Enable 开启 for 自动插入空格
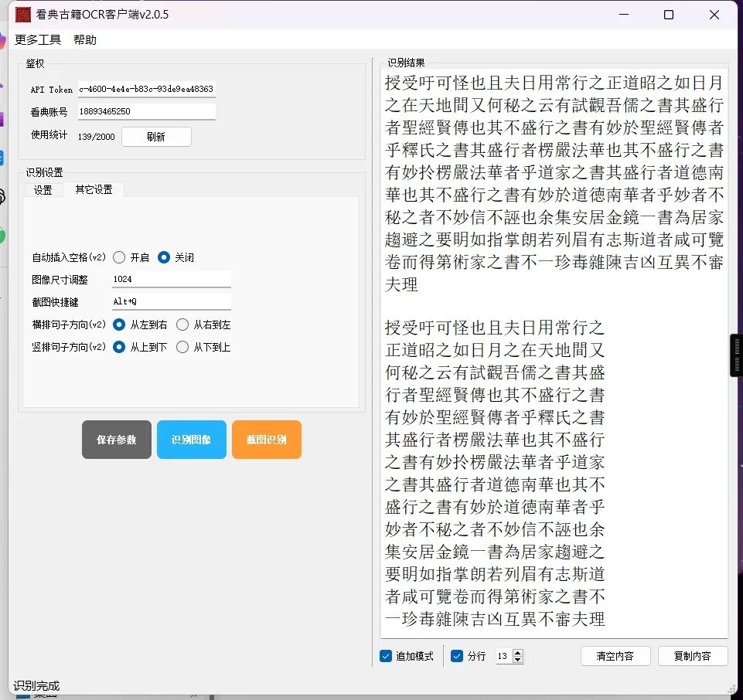The width and height of the screenshot is (743, 700). [121, 257]
